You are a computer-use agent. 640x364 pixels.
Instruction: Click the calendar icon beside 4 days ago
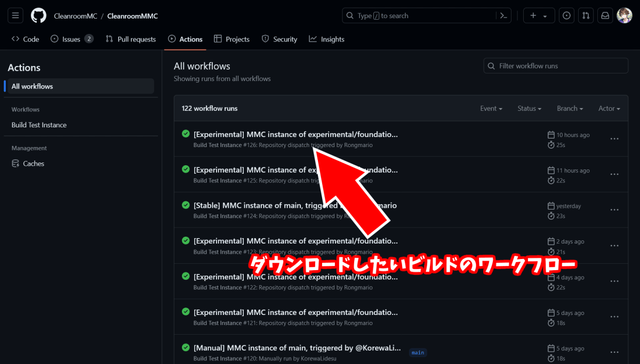[551, 277]
